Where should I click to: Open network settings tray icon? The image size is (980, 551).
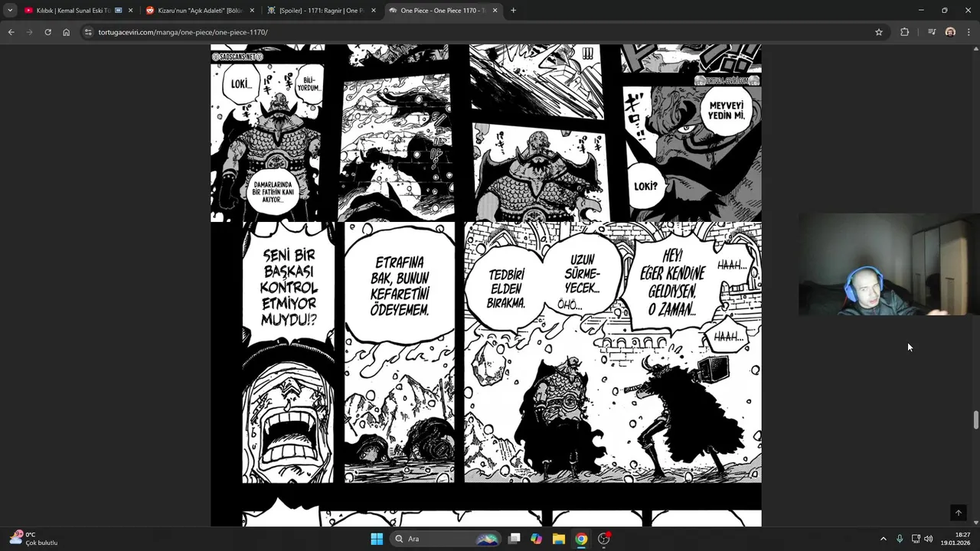[916, 539]
